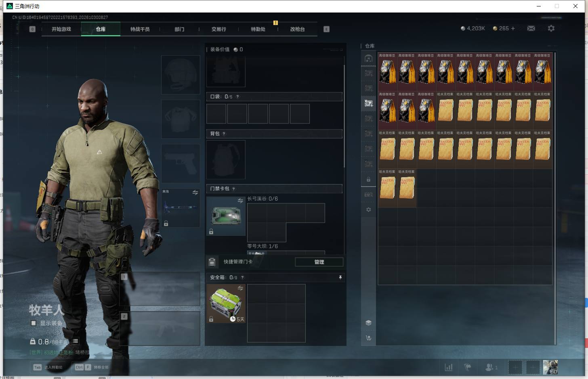
Task: Select the empty backpack slot
Action: (x=226, y=160)
